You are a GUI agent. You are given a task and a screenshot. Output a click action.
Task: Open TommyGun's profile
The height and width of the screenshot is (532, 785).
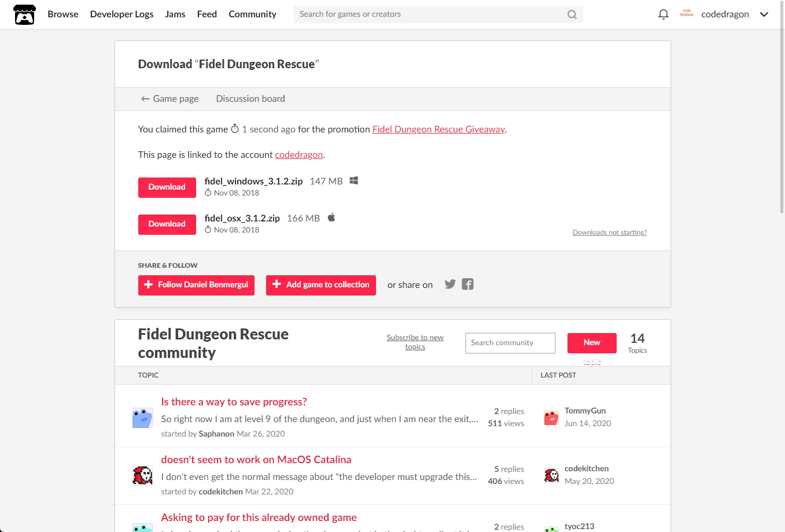point(585,411)
